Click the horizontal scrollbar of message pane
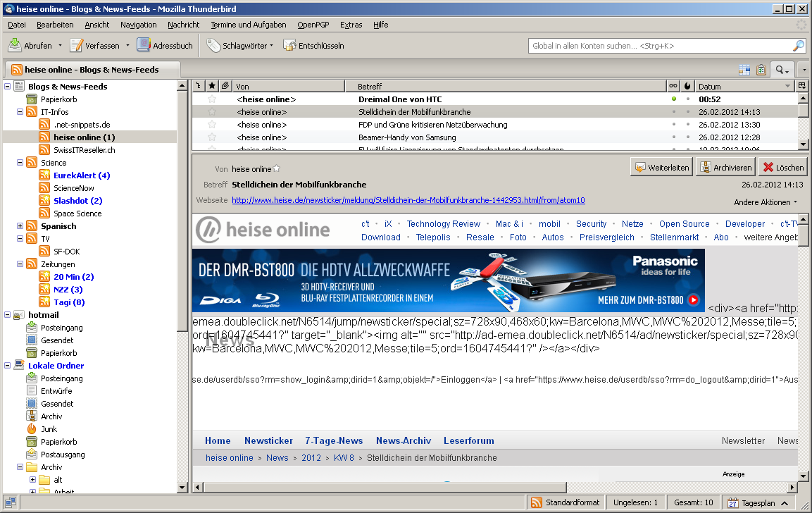 (385, 487)
